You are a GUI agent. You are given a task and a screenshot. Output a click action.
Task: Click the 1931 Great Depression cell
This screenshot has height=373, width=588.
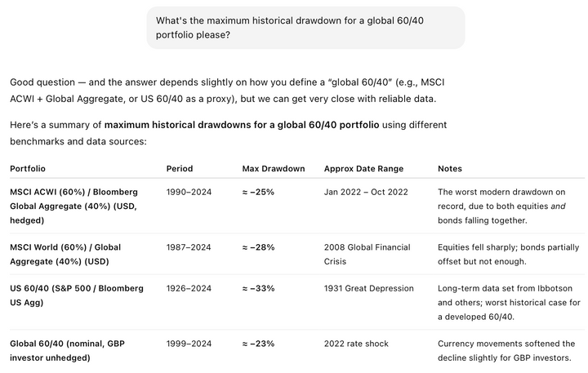click(368, 288)
